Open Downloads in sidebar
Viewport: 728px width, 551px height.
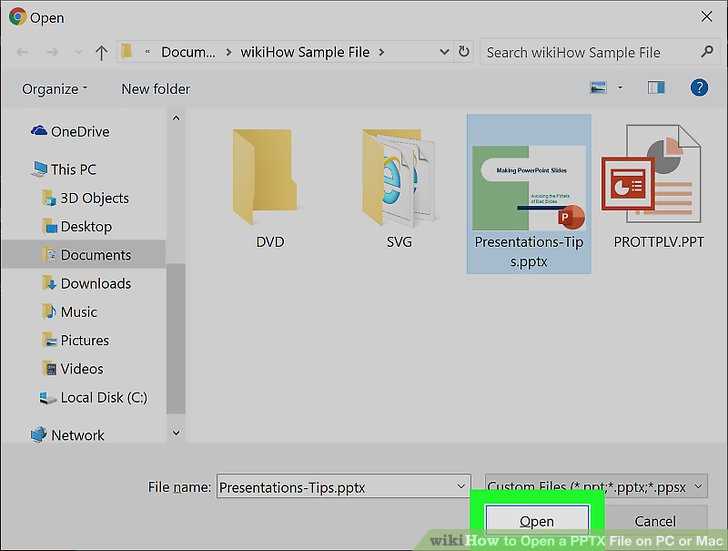coord(86,284)
